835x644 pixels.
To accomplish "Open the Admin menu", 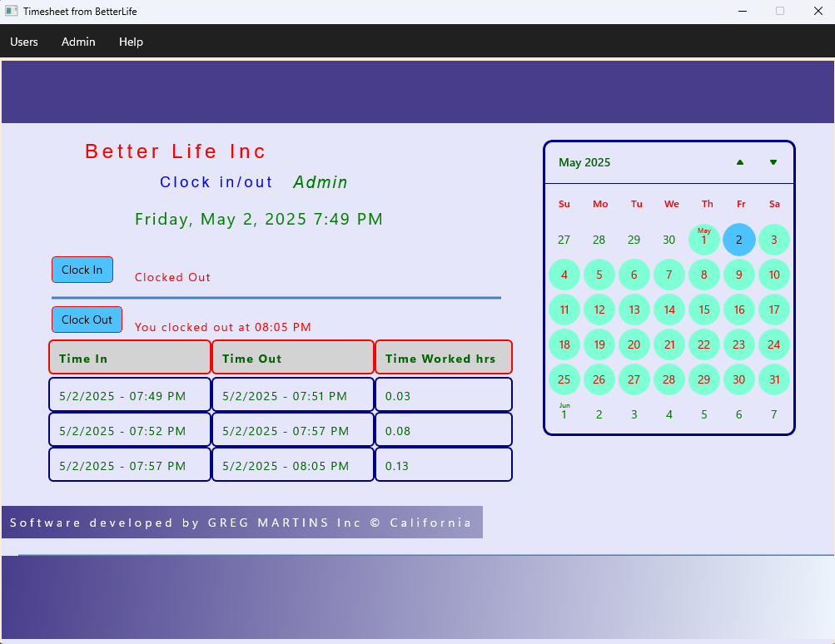I will tap(77, 42).
